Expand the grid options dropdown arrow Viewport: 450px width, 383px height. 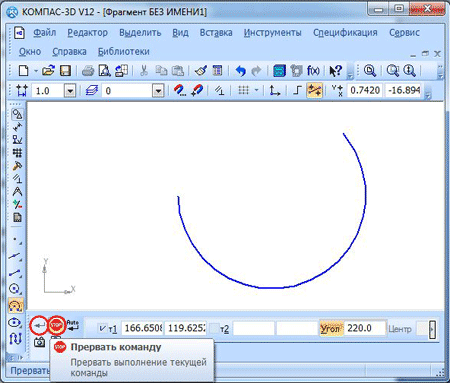point(256,90)
